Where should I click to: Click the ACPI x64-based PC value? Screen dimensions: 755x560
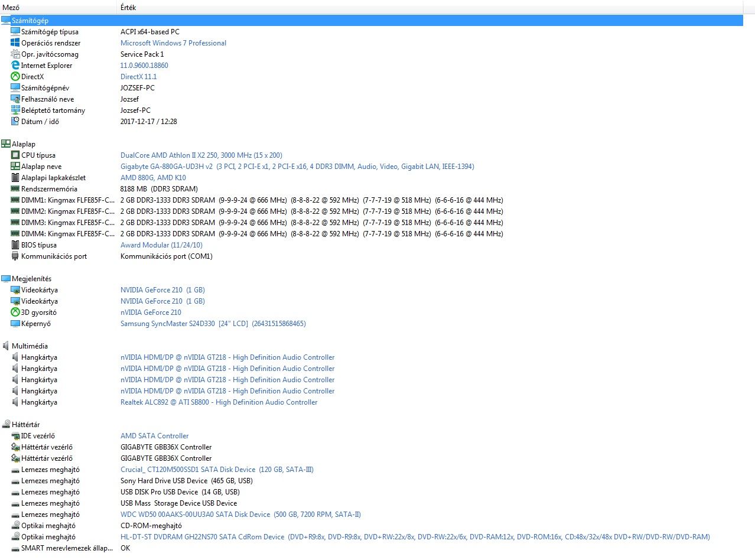pyautogui.click(x=150, y=32)
